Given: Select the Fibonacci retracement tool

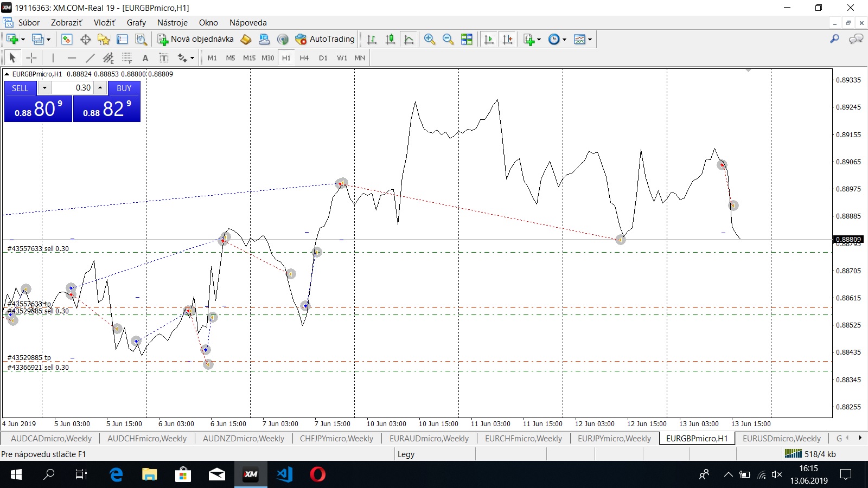Looking at the screenshot, I should (127, 57).
